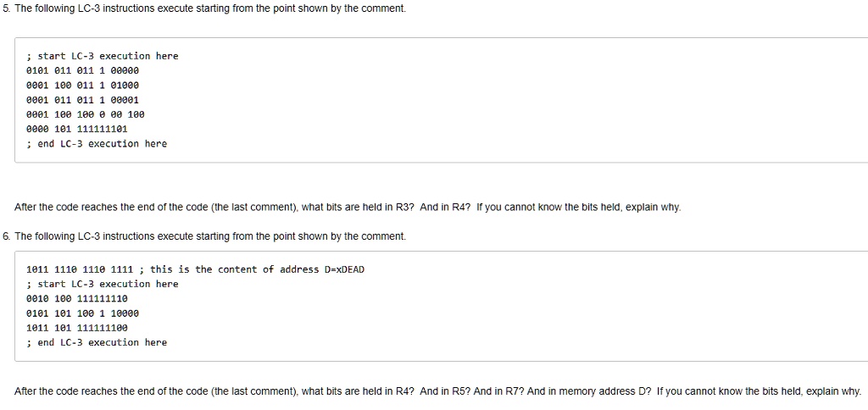Image resolution: width=868 pixels, height=410 pixels.
Task: Click the '; end LC-3 execution here' comment in question 6
Action: pyautogui.click(x=97, y=342)
